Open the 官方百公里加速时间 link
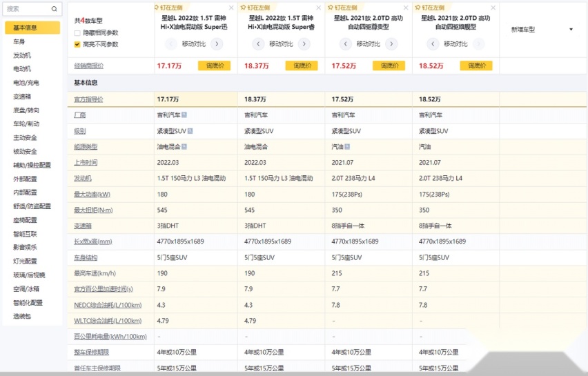This screenshot has height=376, width=588. click(x=104, y=289)
